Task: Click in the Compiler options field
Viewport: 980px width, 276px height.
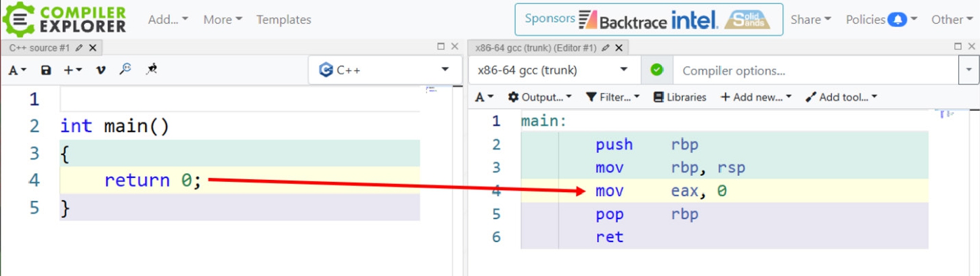Action: pos(817,70)
